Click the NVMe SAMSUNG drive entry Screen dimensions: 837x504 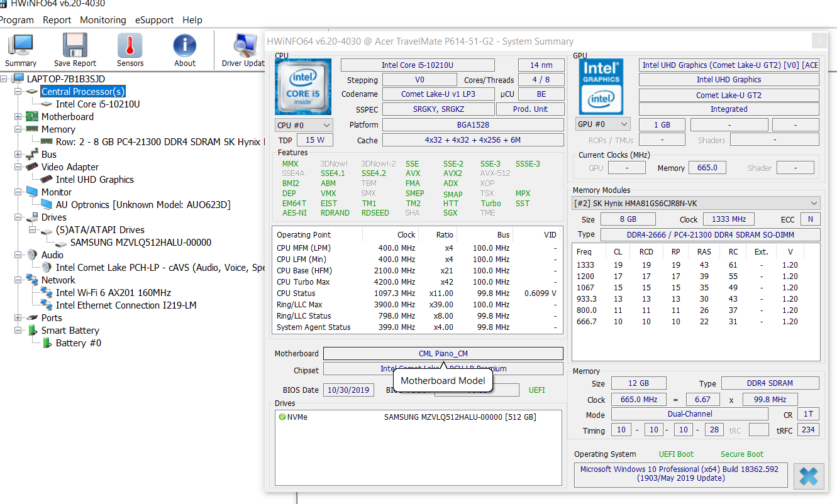(x=418, y=417)
